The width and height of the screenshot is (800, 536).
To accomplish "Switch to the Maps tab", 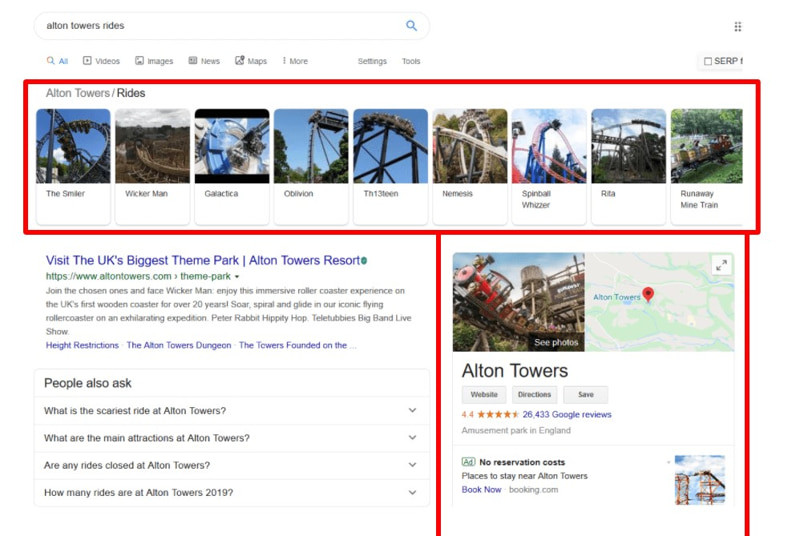I will pos(251,61).
